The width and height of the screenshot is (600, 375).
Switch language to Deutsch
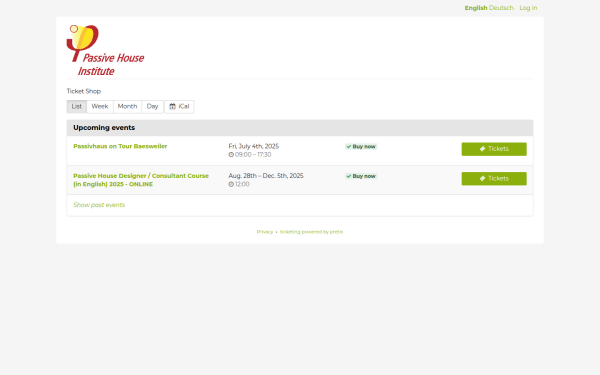coord(501,8)
